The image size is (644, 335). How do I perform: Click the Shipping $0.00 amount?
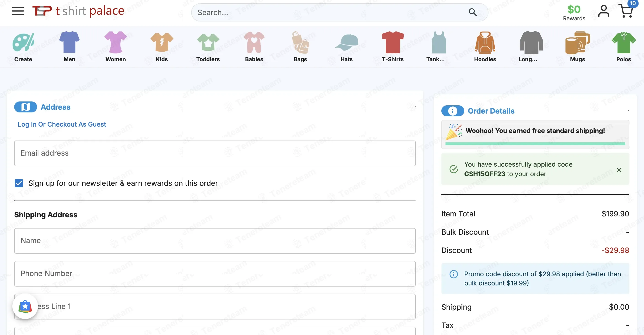tap(619, 307)
